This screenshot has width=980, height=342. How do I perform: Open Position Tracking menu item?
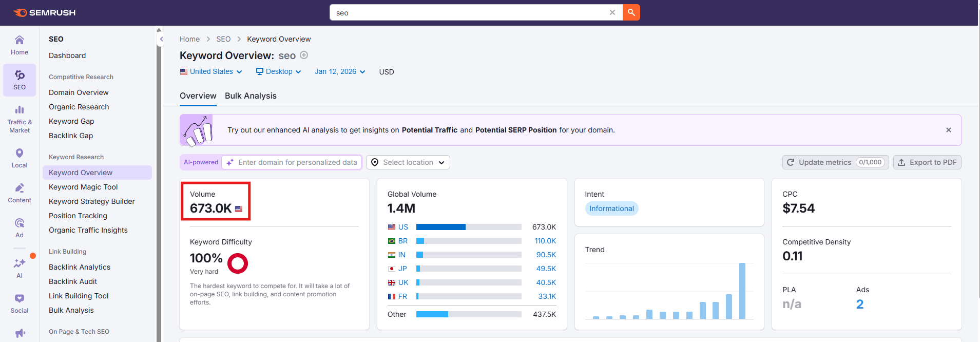tap(78, 216)
